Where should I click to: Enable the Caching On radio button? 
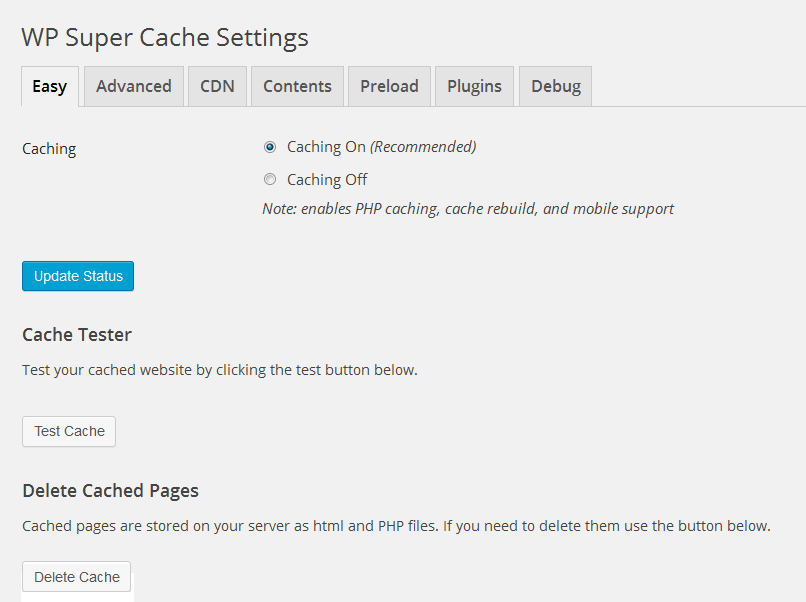[270, 147]
